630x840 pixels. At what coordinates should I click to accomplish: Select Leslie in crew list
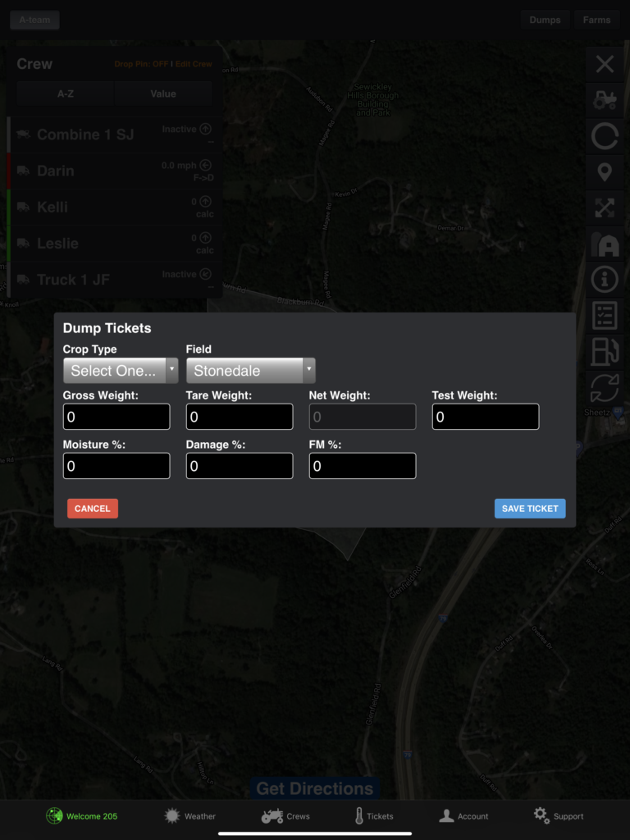coord(116,244)
